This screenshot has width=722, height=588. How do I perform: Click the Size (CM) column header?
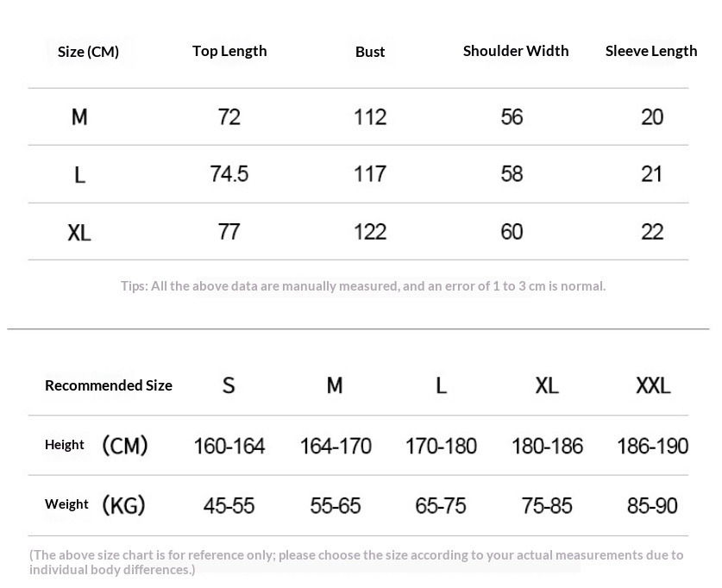point(88,52)
